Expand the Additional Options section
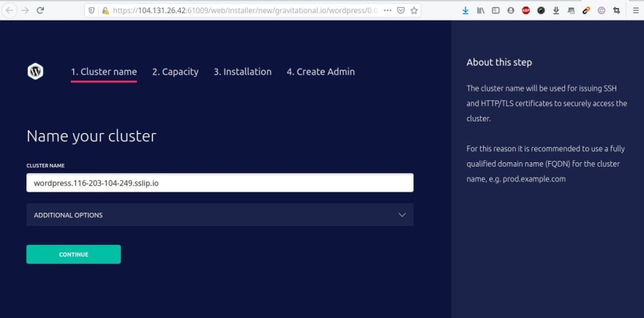644x318 pixels. pyautogui.click(x=220, y=215)
